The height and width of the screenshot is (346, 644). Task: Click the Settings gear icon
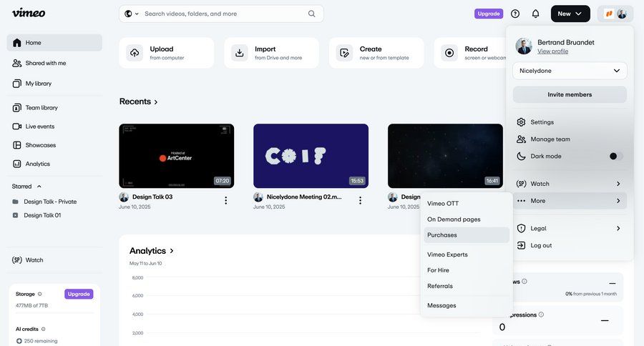[x=521, y=122]
